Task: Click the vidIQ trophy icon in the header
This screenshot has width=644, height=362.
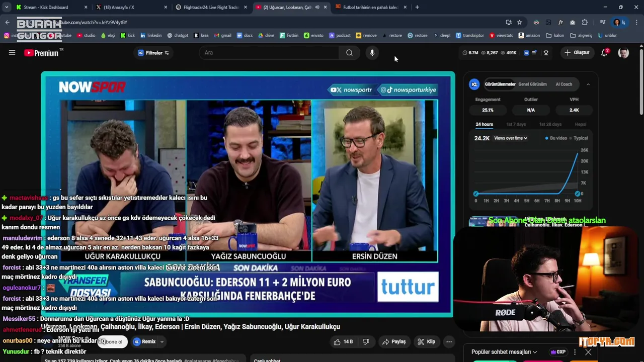Action: 546,53
